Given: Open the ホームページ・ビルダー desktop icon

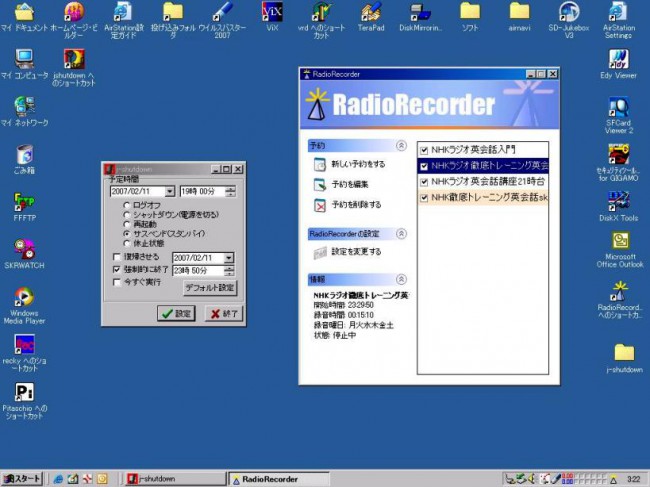Looking at the screenshot, I should point(74,12).
